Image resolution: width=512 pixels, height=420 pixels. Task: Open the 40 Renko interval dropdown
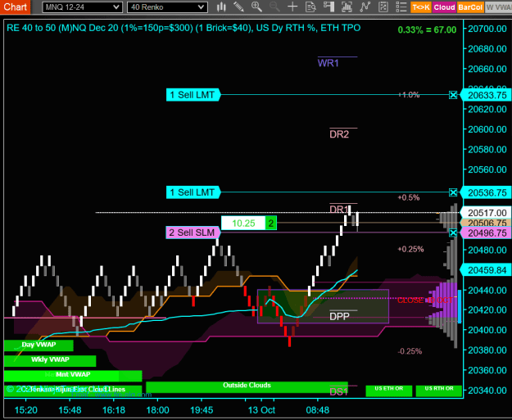click(167, 7)
